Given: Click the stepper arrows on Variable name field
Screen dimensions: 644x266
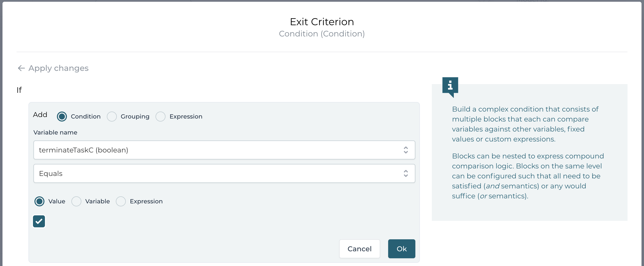Looking at the screenshot, I should pos(406,150).
